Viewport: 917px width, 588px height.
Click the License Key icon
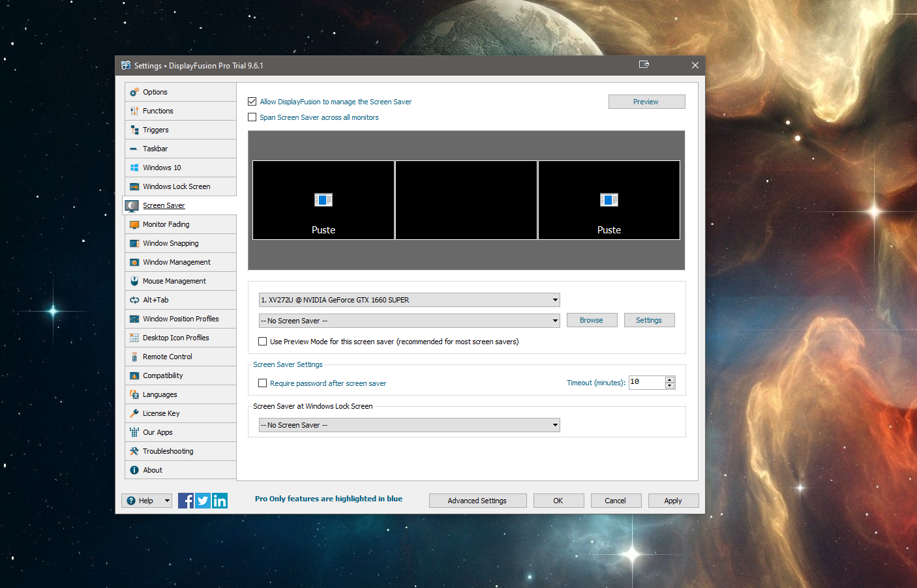pyautogui.click(x=134, y=413)
